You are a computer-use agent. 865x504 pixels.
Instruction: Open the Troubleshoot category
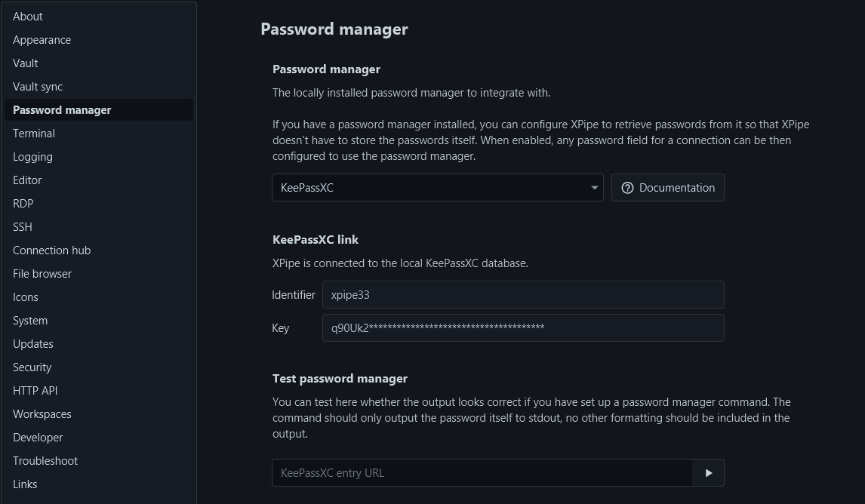[98, 461]
